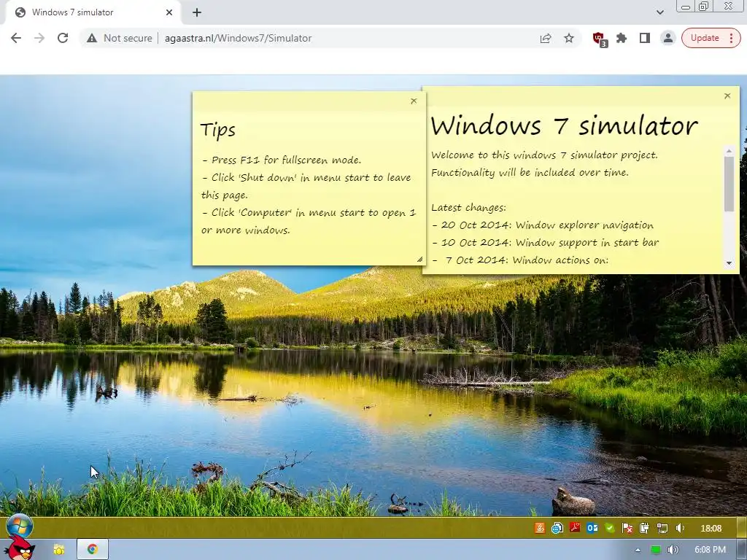Close the Tips sticky note

414,101
